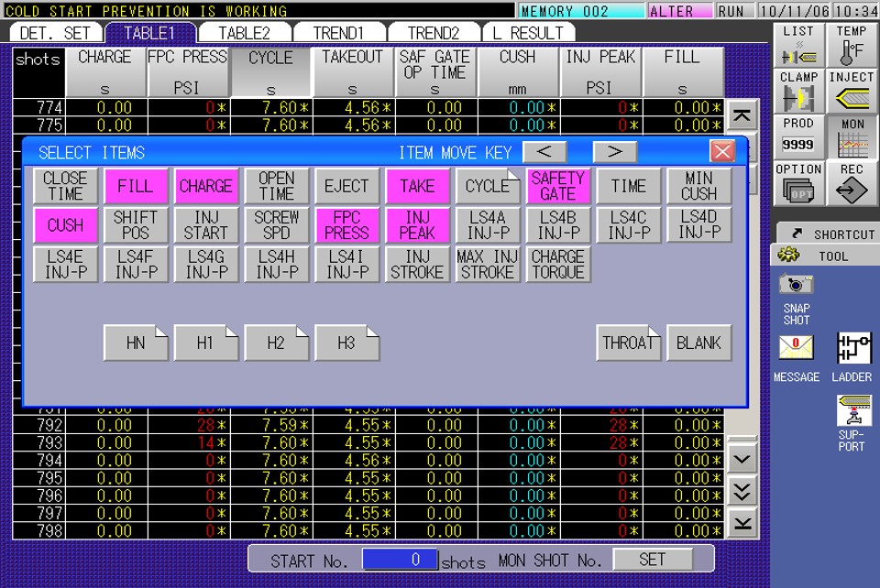Screen dimensions: 880x588
Task: Enable the CYCLE item in Select Items
Action: click(488, 186)
